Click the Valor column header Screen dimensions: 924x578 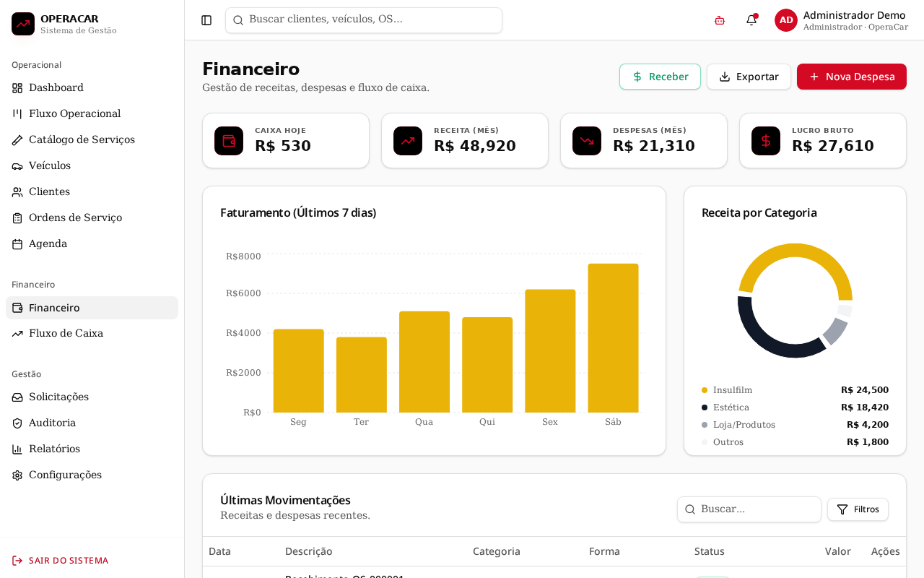tap(838, 551)
